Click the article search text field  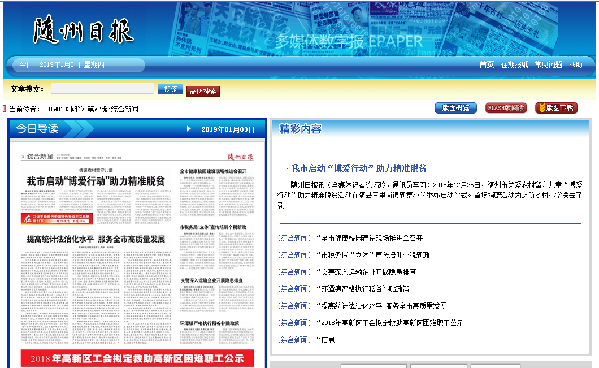point(102,89)
